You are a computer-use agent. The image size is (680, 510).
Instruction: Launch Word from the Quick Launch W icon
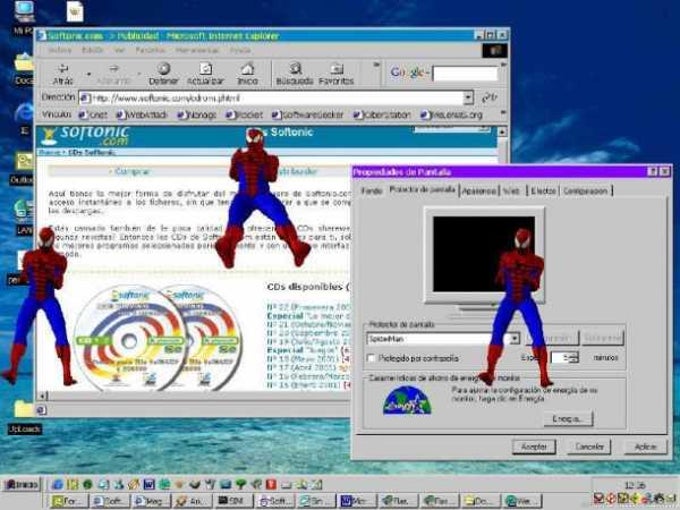[x=149, y=484]
